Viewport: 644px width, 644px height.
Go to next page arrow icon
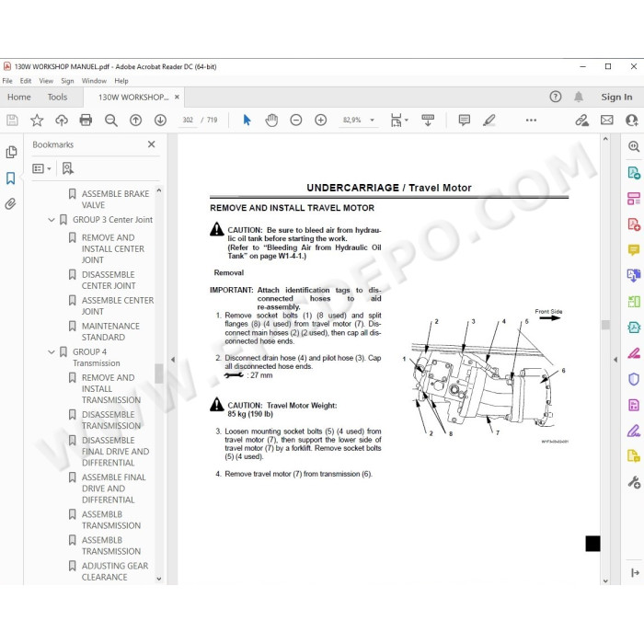[x=160, y=120]
